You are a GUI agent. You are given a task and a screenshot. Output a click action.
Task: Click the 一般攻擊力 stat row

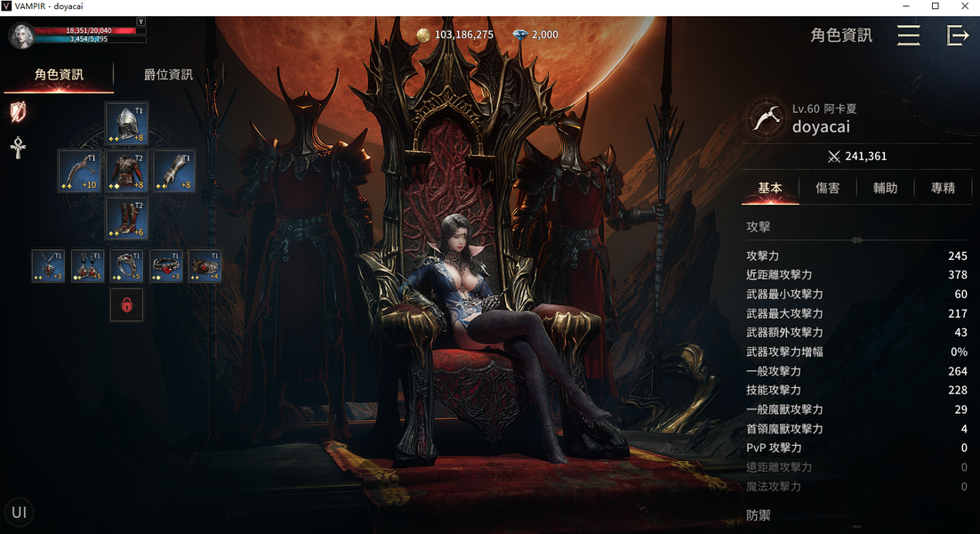point(856,371)
